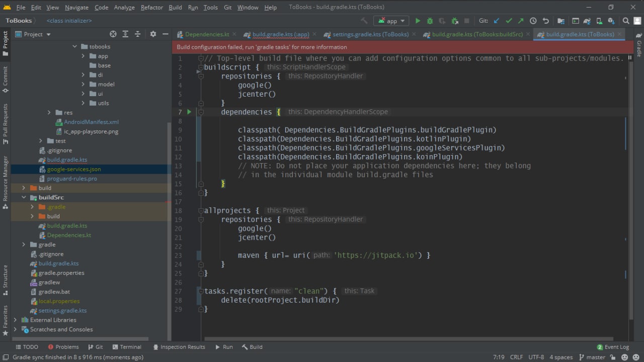Click the 7:19 cursor position indicator
This screenshot has height=362, width=644.
[x=499, y=357]
